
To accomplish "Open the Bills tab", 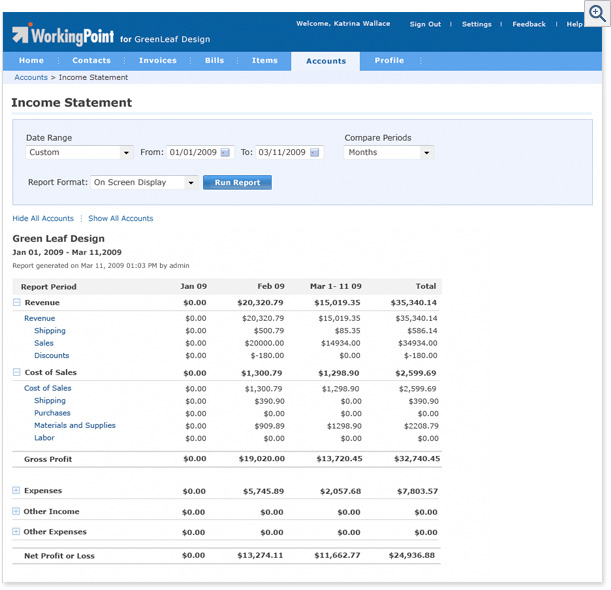I will (214, 60).
